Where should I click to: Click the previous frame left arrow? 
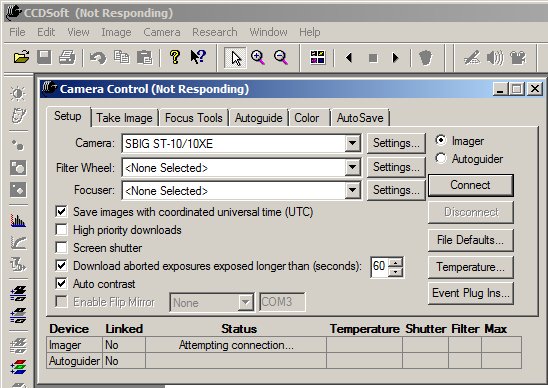[x=348, y=57]
